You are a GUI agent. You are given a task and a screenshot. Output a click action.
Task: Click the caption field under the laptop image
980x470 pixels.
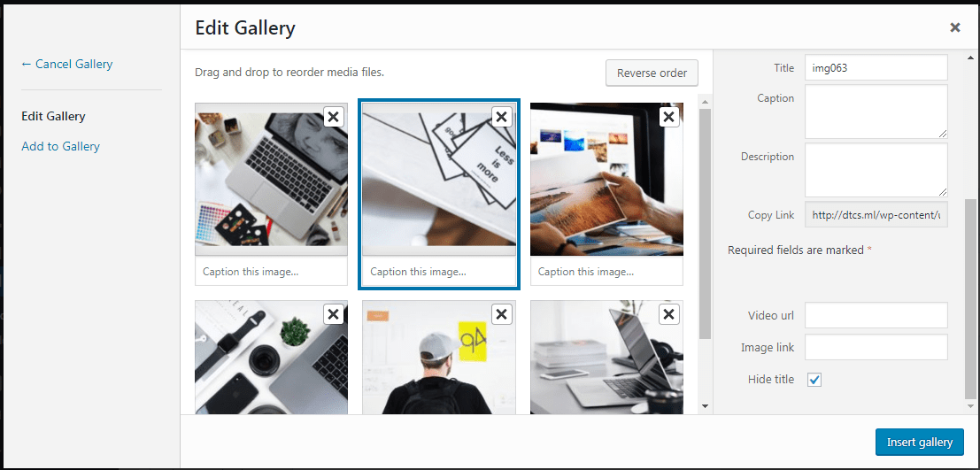pos(271,272)
